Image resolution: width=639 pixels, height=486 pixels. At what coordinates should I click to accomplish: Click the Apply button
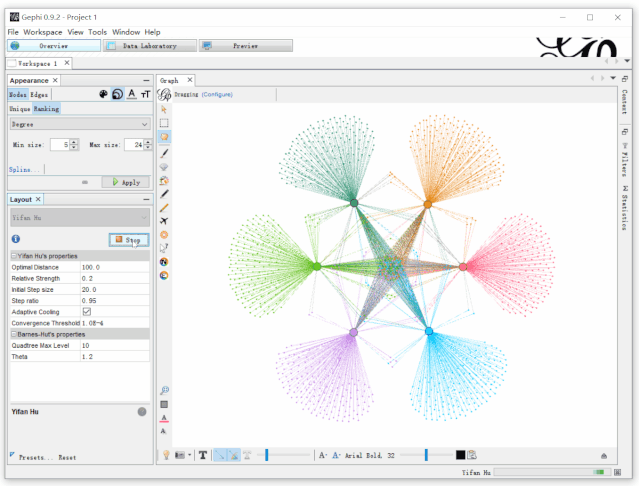coord(126,182)
